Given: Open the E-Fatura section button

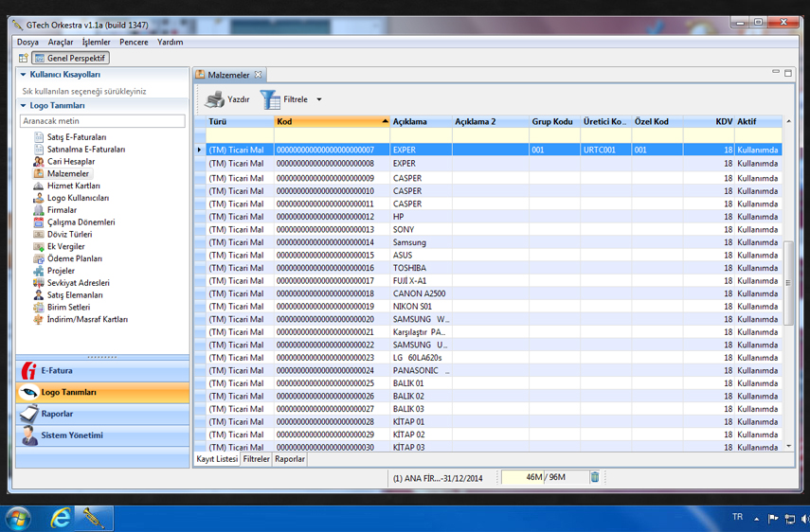Looking at the screenshot, I should point(57,371).
